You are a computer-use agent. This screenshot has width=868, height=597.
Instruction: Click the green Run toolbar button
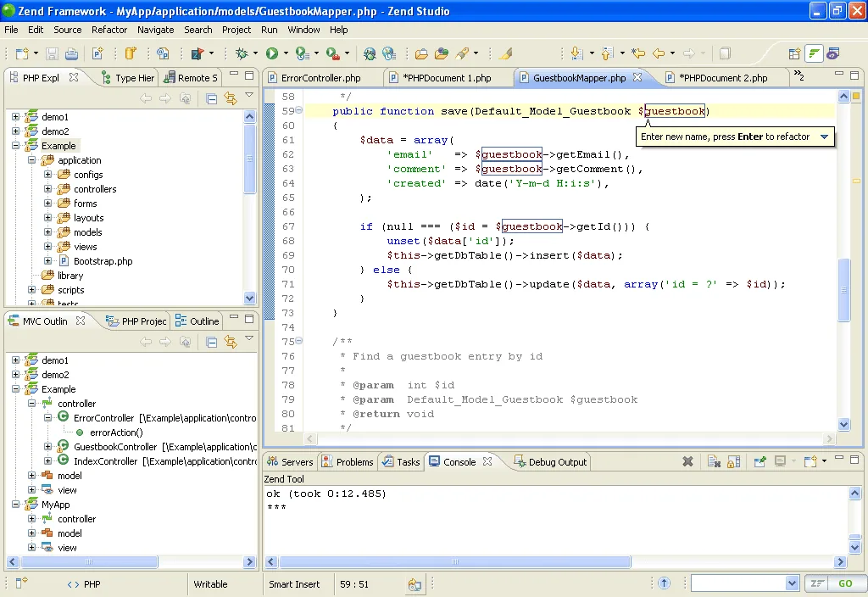[x=272, y=53]
